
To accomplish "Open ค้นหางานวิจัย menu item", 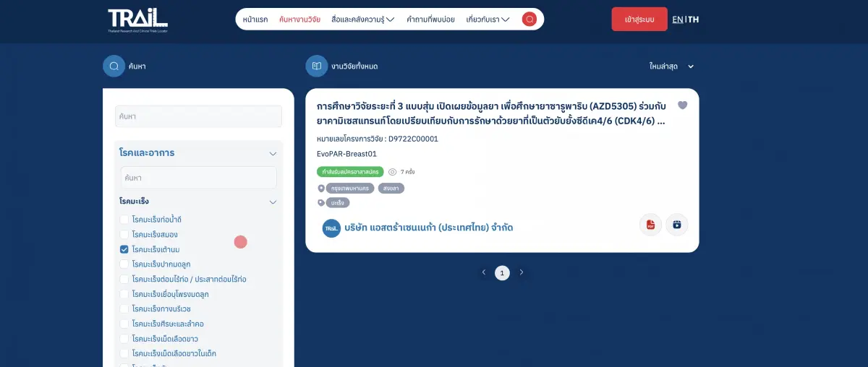I will (x=299, y=20).
